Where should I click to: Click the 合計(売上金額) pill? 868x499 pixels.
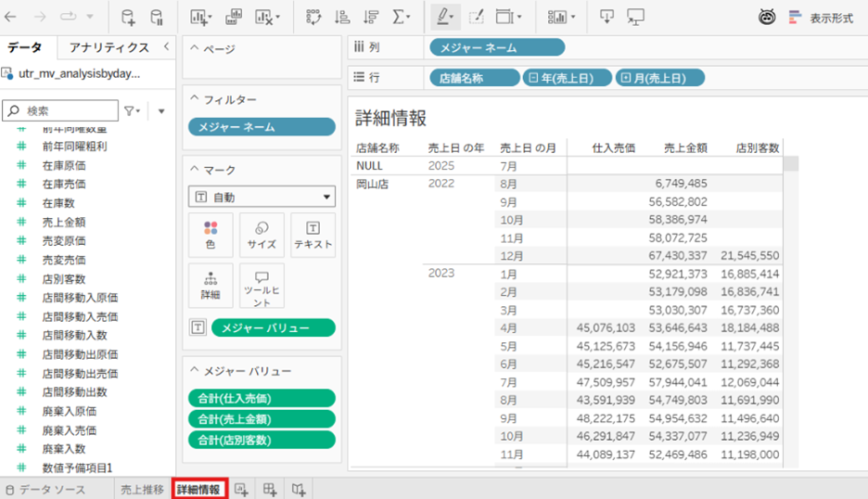point(262,419)
